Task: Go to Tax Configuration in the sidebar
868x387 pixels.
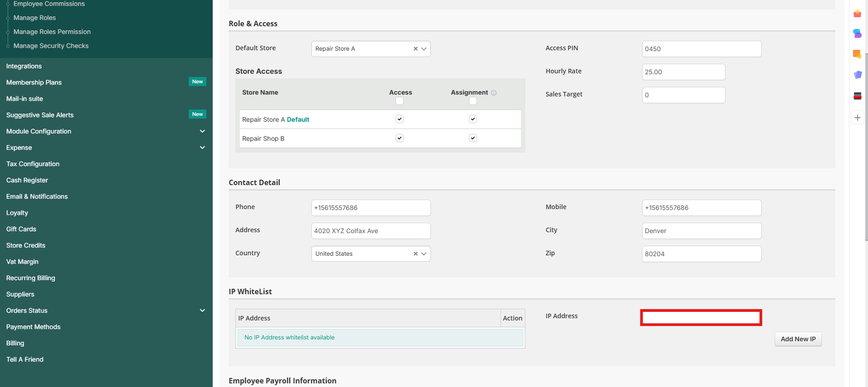Action: (33, 164)
